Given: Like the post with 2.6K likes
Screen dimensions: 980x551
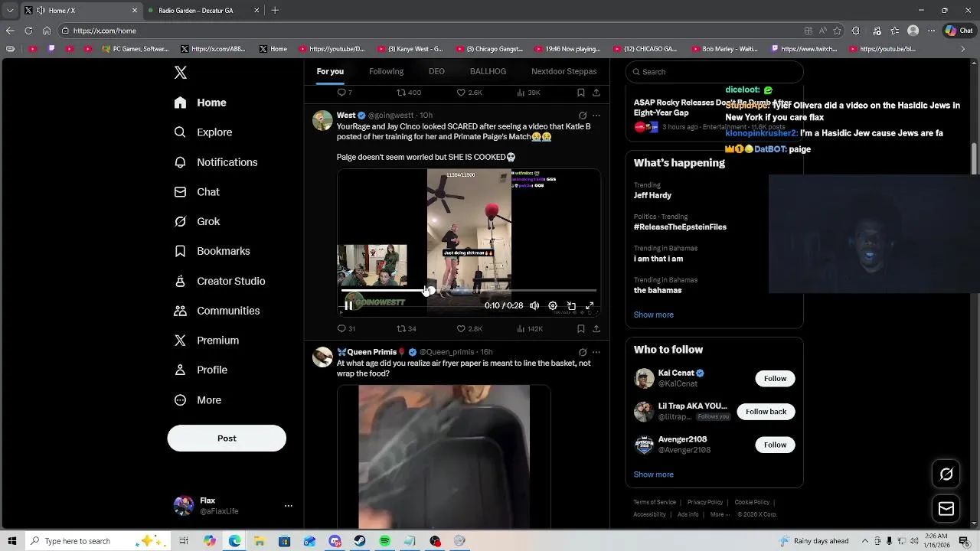Looking at the screenshot, I should tap(469, 93).
